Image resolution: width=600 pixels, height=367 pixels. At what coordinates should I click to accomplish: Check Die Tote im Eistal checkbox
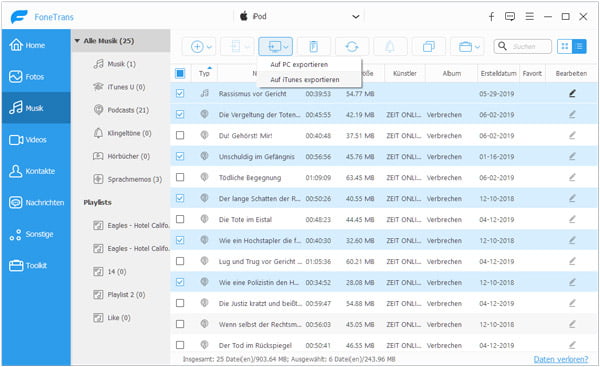tap(180, 219)
